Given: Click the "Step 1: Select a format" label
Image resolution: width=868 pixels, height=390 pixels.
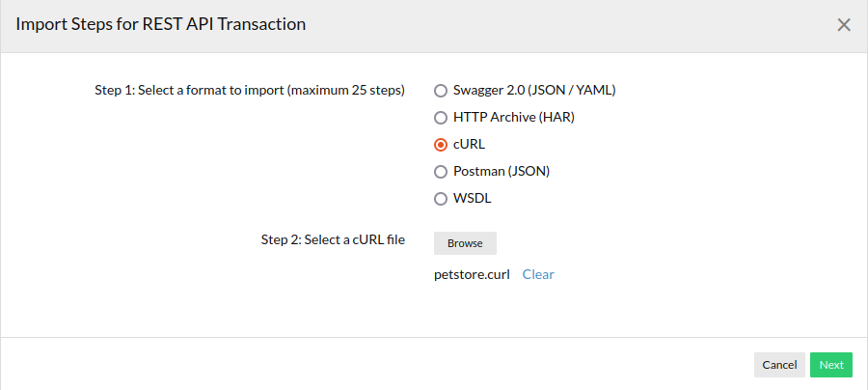Looking at the screenshot, I should tap(249, 91).
